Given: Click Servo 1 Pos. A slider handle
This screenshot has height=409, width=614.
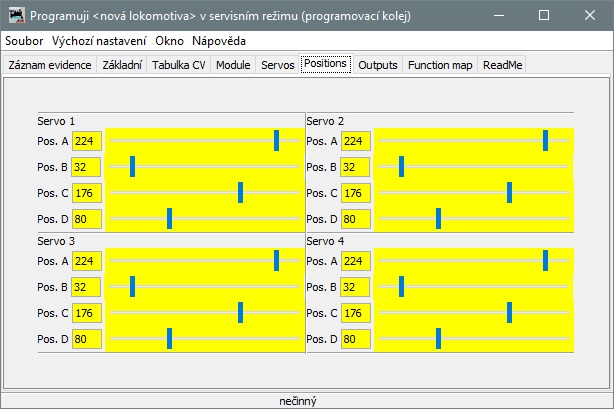Looking at the screenshot, I should point(276,141).
